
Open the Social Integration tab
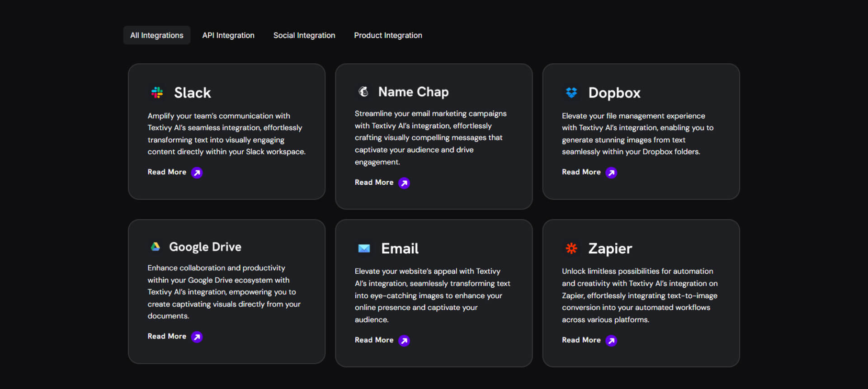tap(304, 35)
